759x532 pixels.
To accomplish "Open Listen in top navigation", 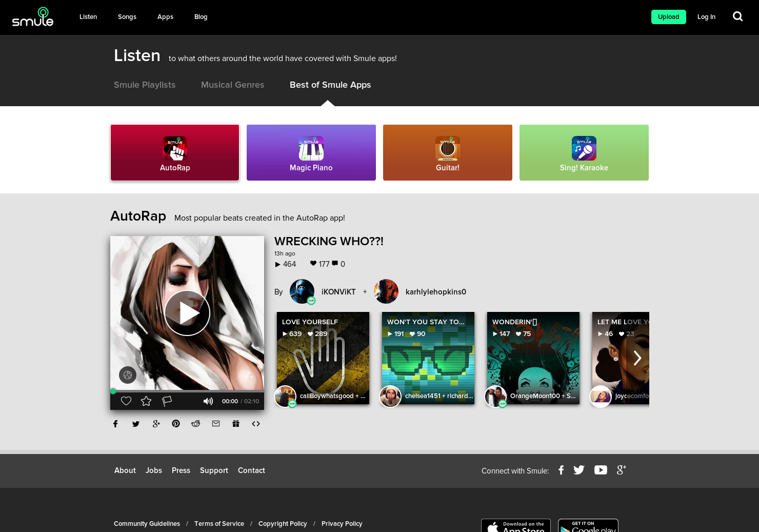I will pos(88,17).
